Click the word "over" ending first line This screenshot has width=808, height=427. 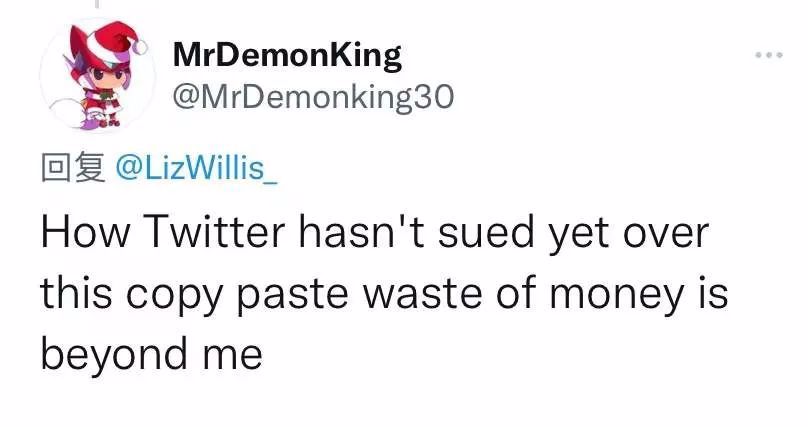666,234
